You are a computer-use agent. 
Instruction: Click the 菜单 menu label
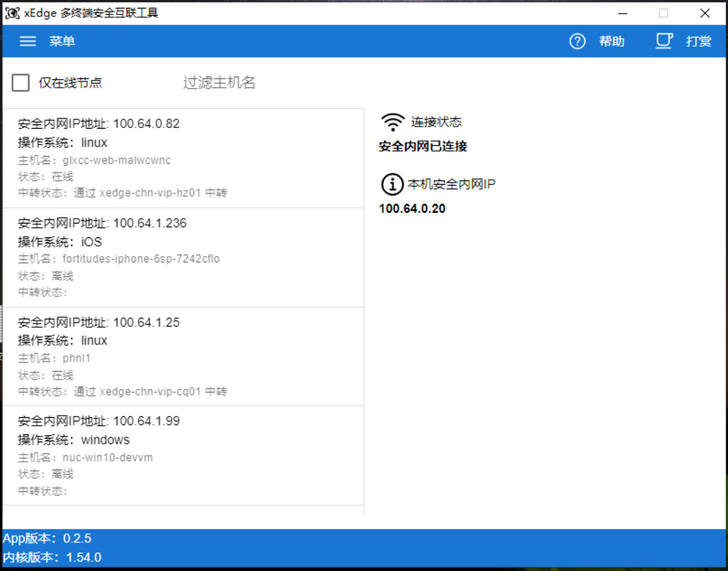pos(62,42)
